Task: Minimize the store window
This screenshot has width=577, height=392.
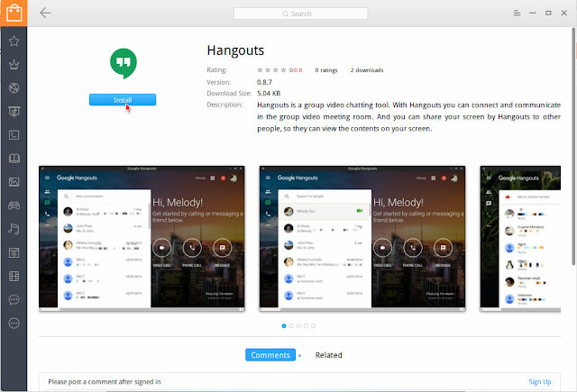Action: click(533, 13)
